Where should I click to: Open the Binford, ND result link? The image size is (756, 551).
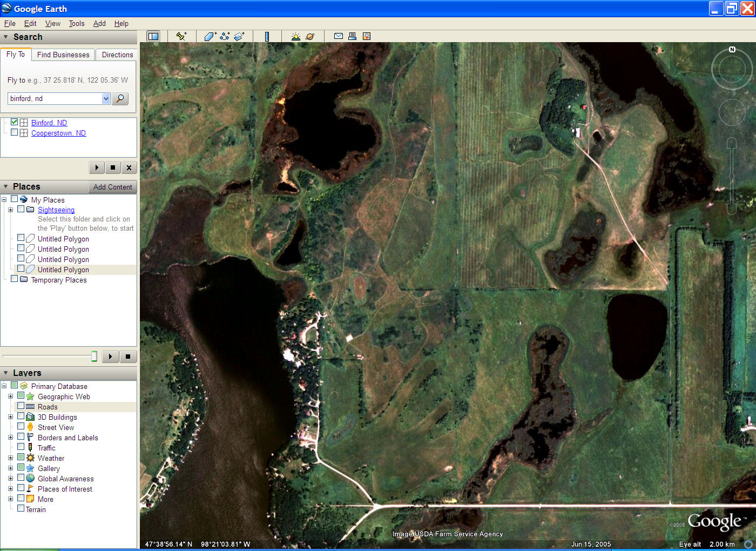coord(49,123)
